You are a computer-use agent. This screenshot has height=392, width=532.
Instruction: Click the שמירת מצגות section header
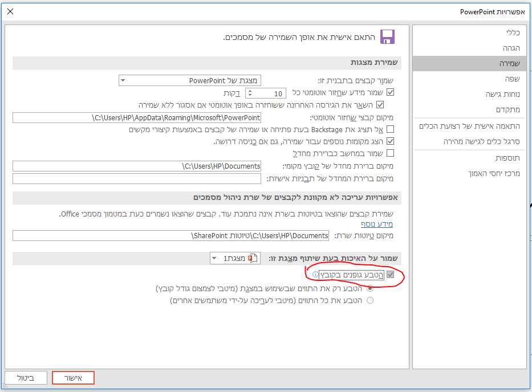(207, 63)
